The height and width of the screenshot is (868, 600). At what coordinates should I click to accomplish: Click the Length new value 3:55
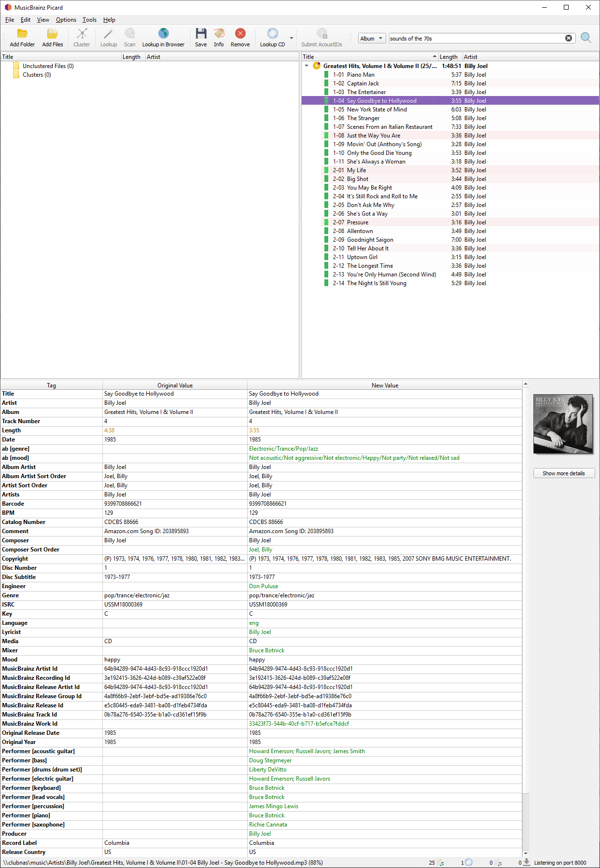(x=254, y=430)
